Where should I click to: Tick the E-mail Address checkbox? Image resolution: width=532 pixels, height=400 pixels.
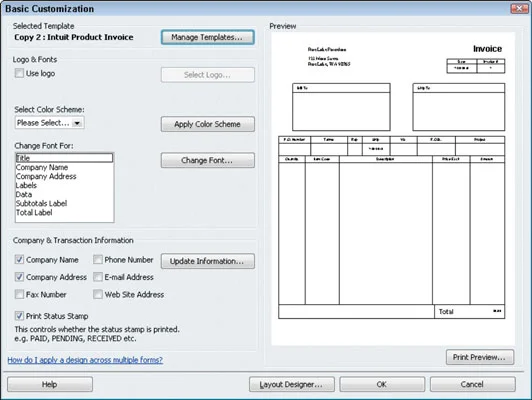pyautogui.click(x=98, y=277)
